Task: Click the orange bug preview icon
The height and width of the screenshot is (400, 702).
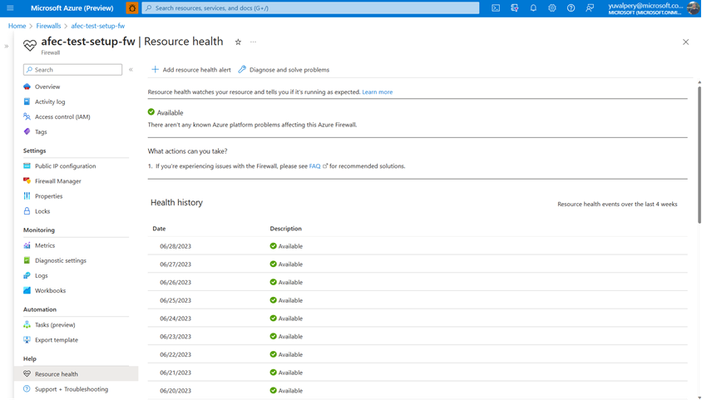Action: click(132, 8)
